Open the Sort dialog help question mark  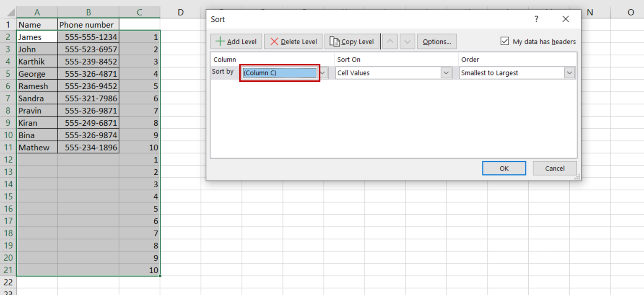(x=536, y=19)
